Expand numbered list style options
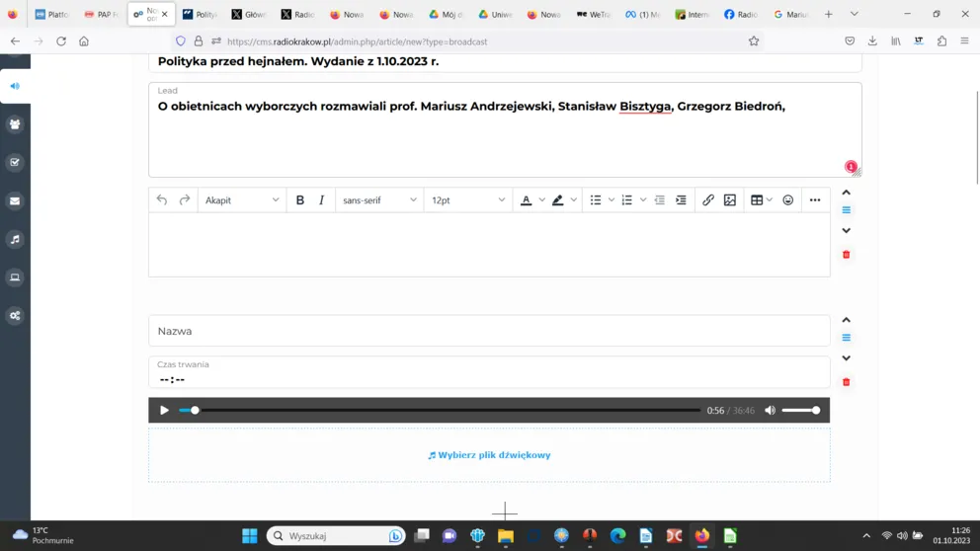 pyautogui.click(x=642, y=199)
